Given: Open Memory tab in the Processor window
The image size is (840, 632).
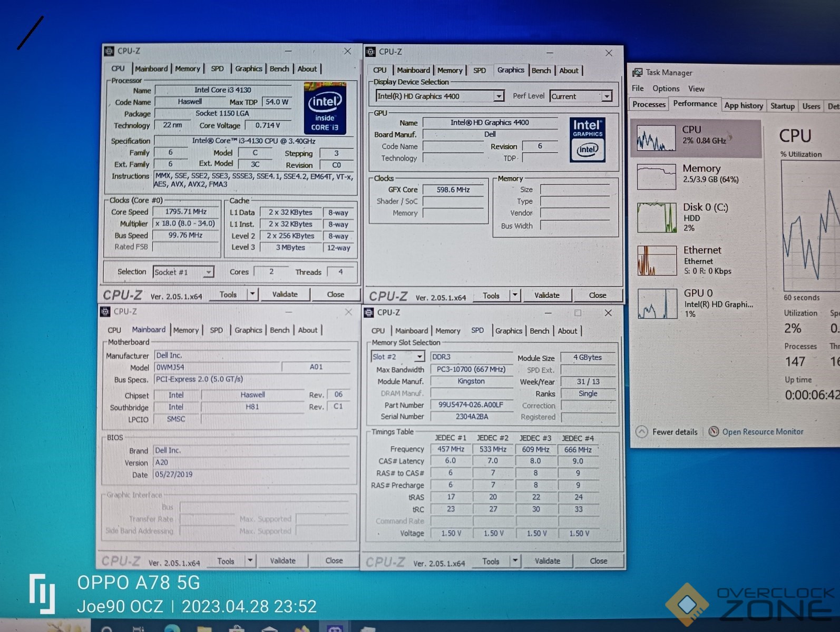Looking at the screenshot, I should coord(188,68).
